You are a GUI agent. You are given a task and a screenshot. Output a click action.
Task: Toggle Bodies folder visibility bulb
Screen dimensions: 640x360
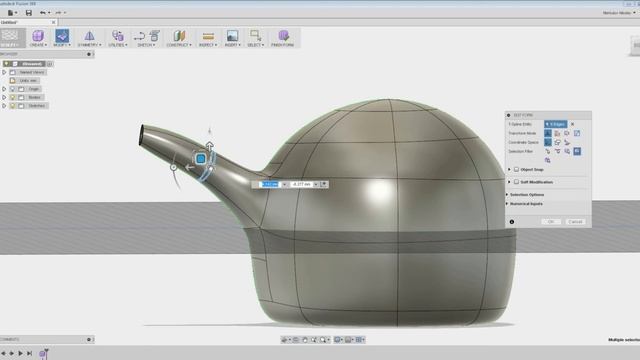pyautogui.click(x=13, y=97)
